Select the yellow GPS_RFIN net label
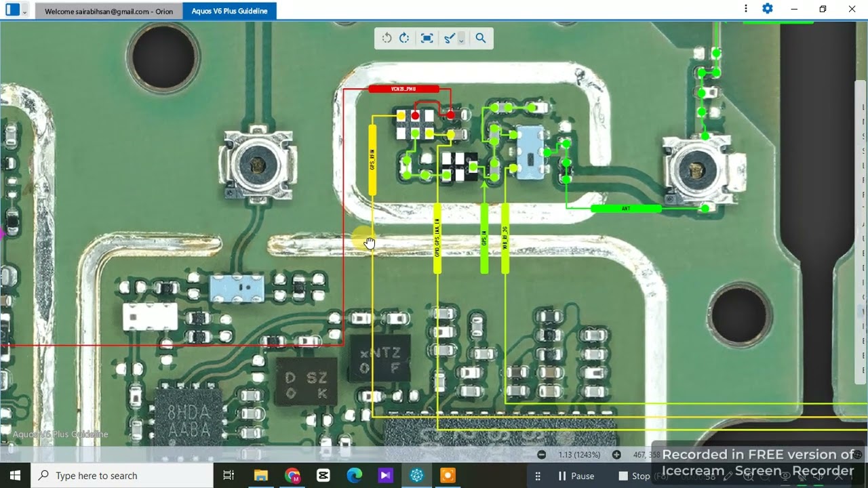The width and height of the screenshot is (868, 488). [x=372, y=160]
